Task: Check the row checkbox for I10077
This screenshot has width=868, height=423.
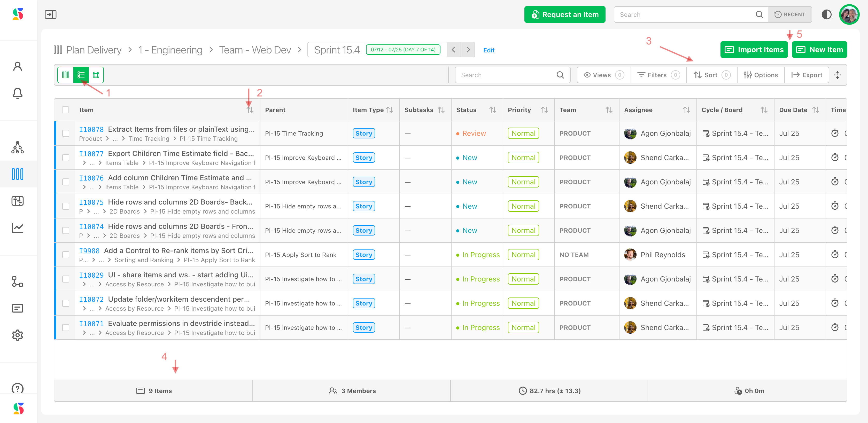Action: [66, 158]
